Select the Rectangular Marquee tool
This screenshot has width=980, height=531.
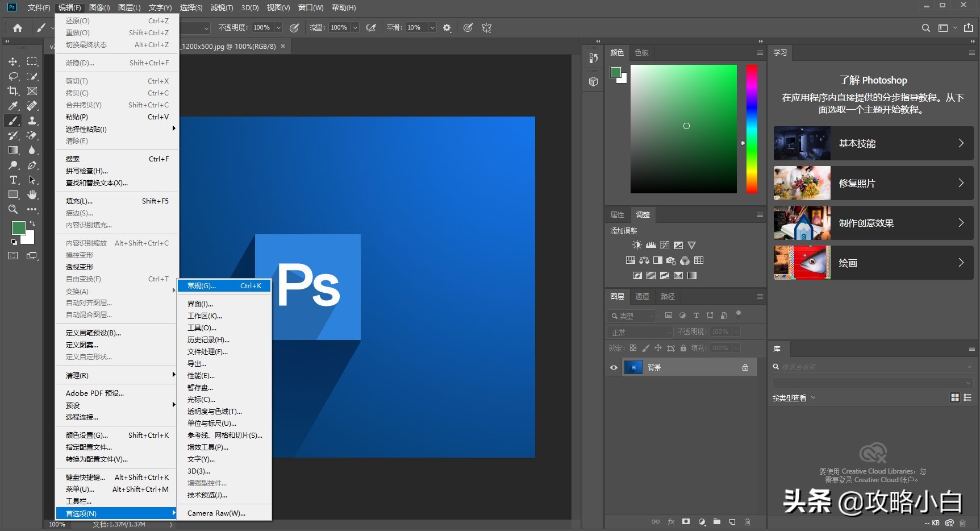(32, 61)
